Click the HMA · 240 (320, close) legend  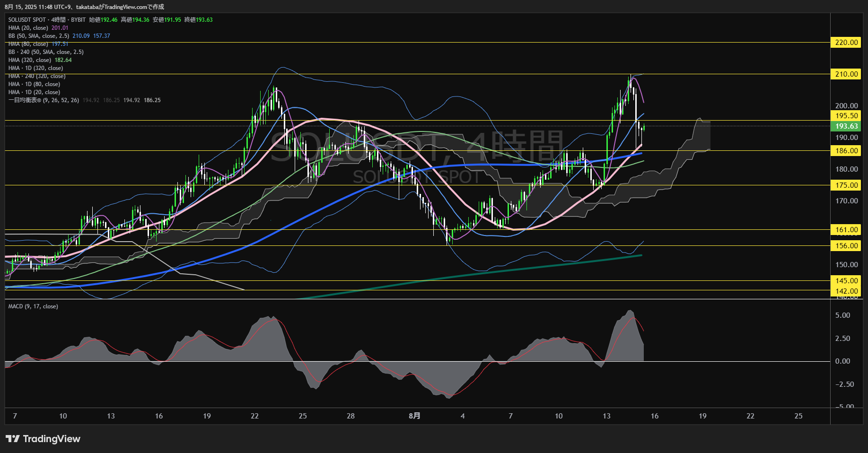pyautogui.click(x=37, y=76)
